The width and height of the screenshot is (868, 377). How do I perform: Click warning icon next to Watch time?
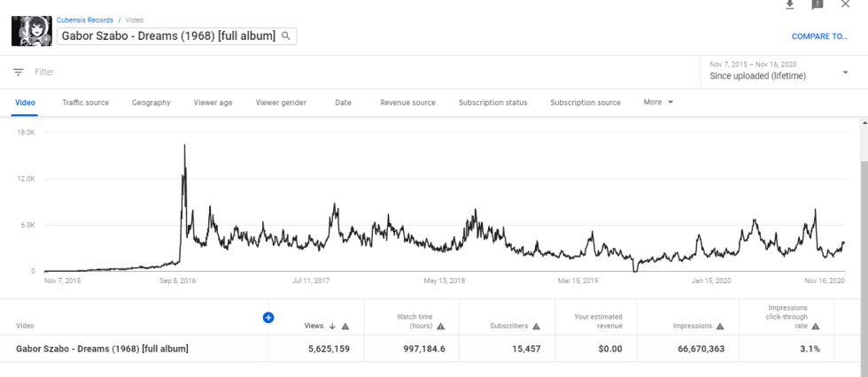(441, 327)
